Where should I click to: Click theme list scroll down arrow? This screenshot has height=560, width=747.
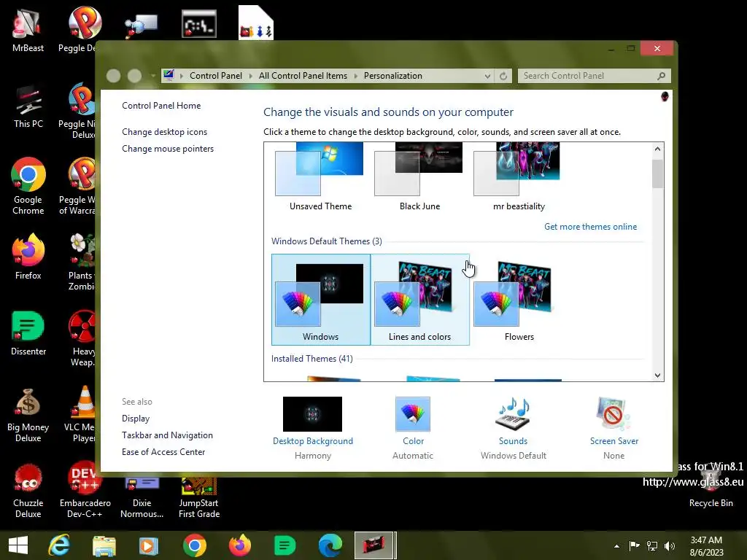point(657,376)
